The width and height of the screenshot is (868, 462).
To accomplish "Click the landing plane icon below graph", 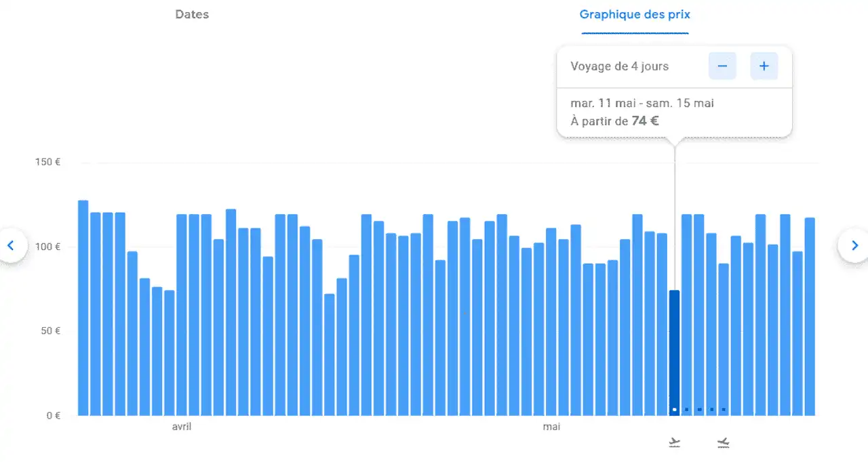I will [x=724, y=443].
